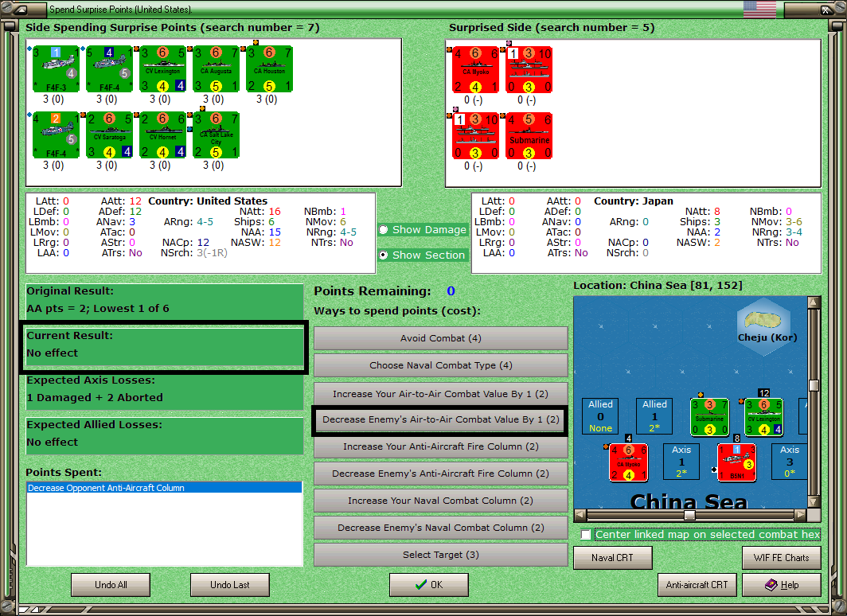Click the map vertical scrollbar down arrow
The width and height of the screenshot is (847, 616).
814,501
